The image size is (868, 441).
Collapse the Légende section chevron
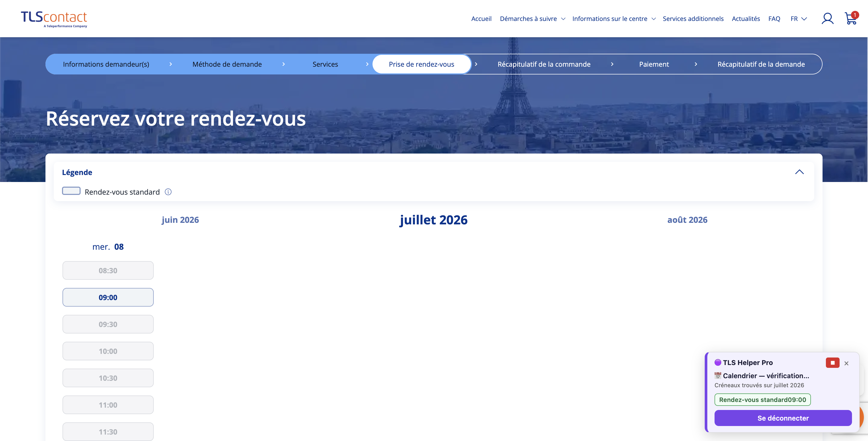(x=799, y=172)
